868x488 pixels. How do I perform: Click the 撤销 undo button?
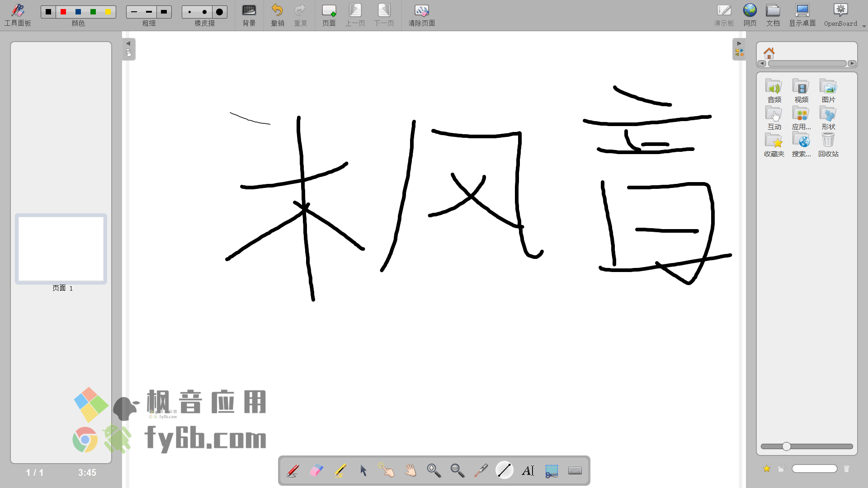point(278,15)
